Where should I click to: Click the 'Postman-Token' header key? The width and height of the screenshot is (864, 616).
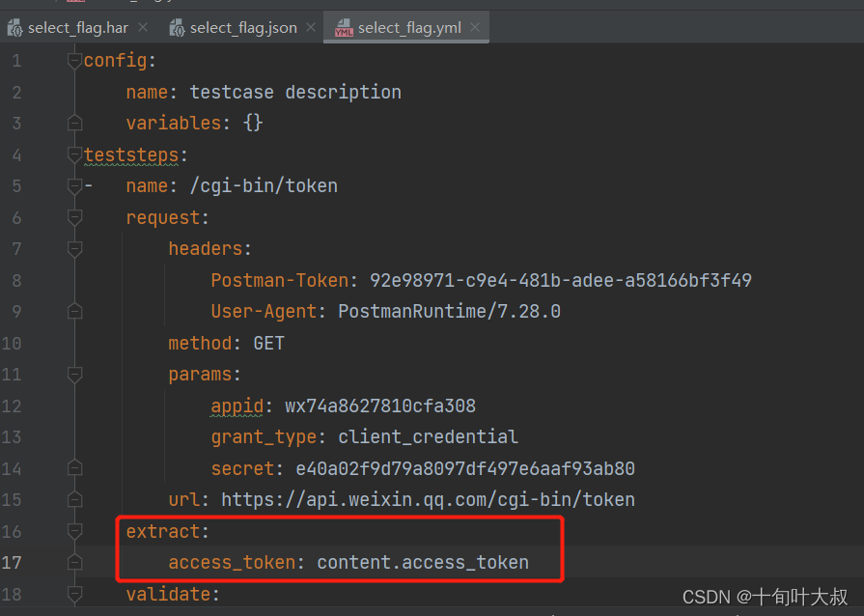click(x=280, y=280)
